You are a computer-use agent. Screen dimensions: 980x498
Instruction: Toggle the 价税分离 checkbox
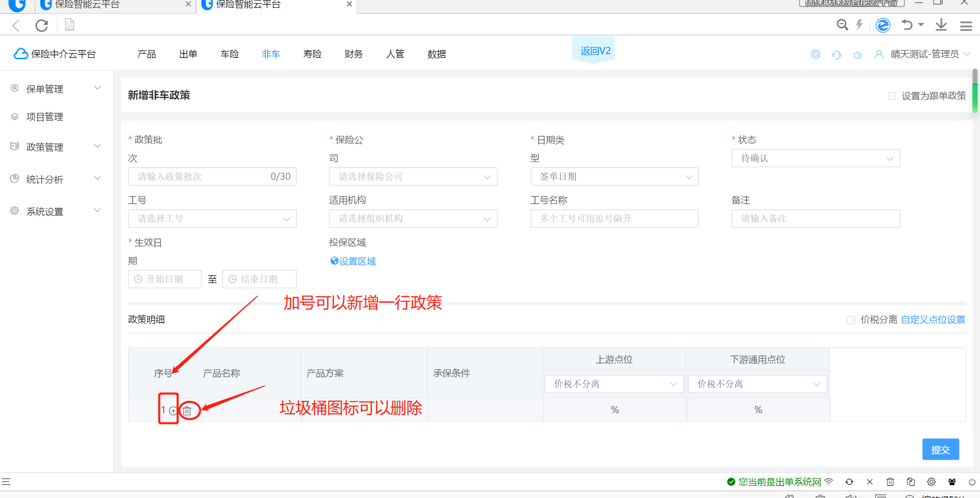(x=851, y=320)
